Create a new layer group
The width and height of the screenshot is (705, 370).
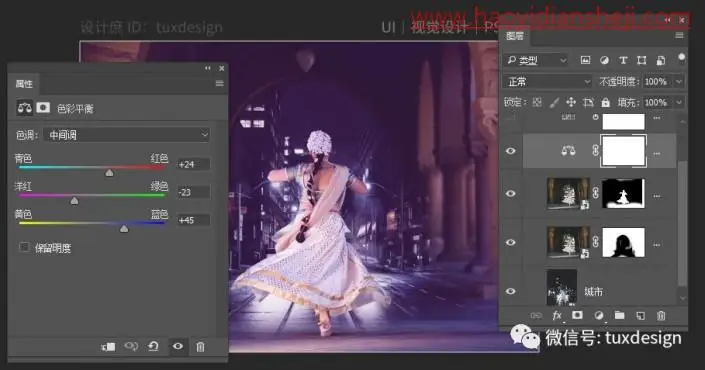pyautogui.click(x=620, y=315)
